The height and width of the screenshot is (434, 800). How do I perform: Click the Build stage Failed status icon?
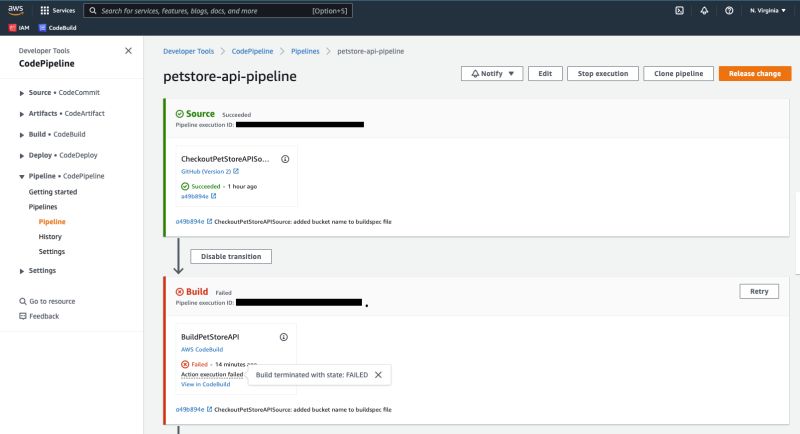point(180,292)
